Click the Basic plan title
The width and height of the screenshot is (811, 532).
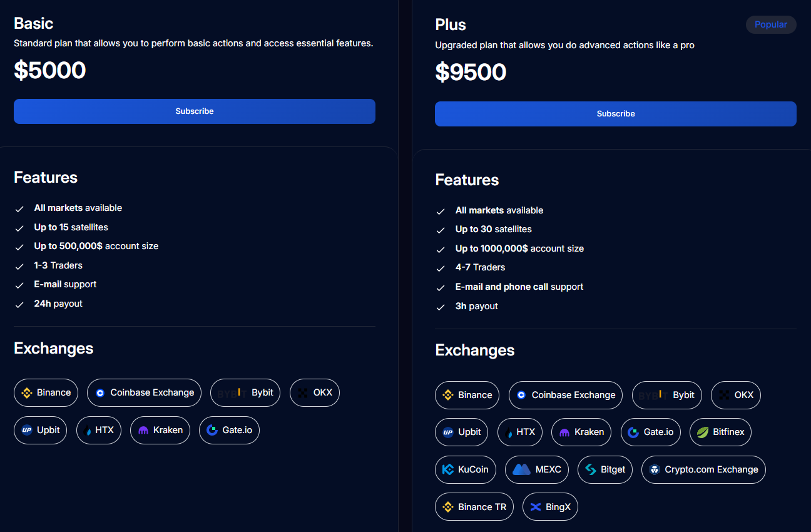click(x=34, y=24)
